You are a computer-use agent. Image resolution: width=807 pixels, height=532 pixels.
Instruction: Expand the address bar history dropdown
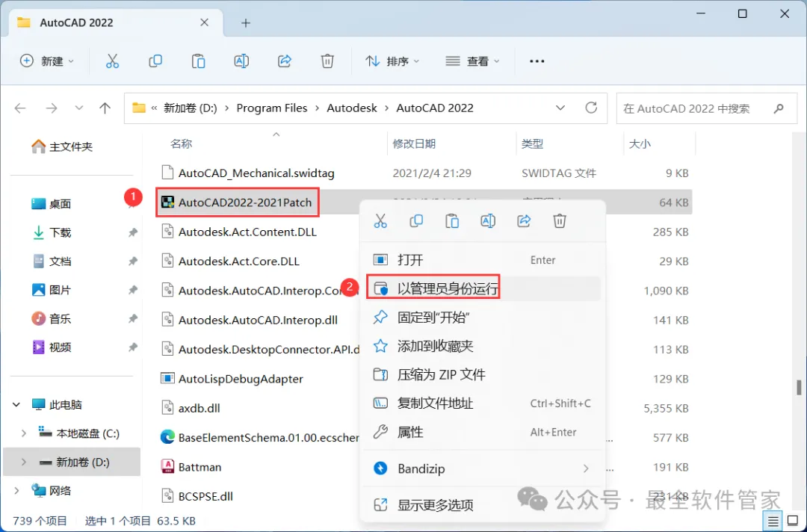(x=560, y=108)
